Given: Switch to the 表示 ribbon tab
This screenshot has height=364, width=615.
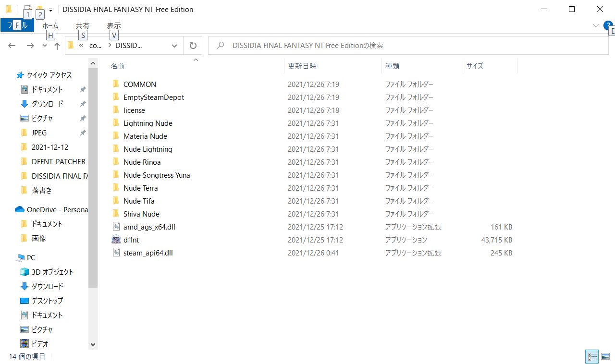Looking at the screenshot, I should pyautogui.click(x=114, y=25).
